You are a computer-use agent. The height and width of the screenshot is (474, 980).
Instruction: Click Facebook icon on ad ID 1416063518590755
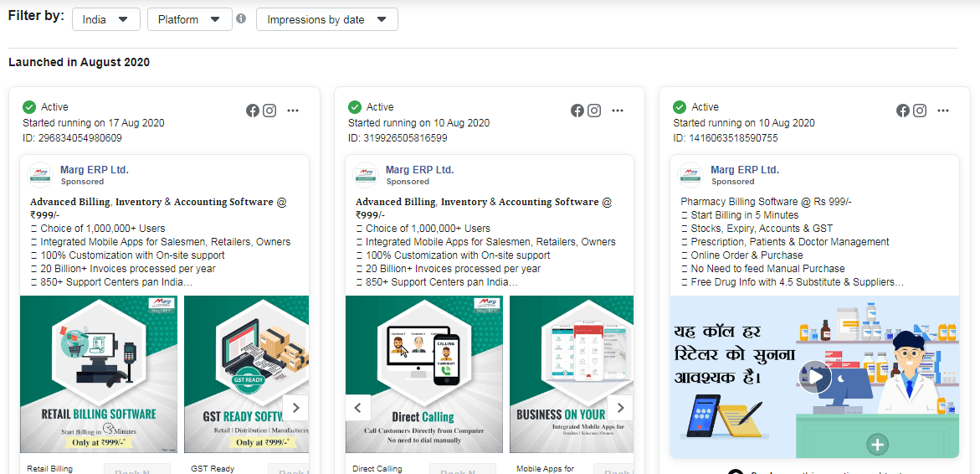tap(903, 111)
